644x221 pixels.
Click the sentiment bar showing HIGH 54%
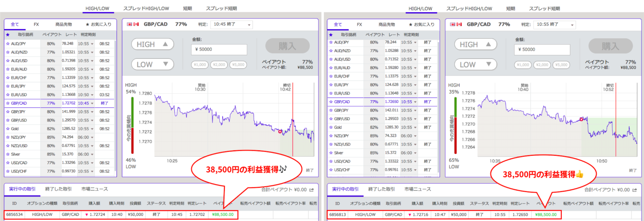click(x=132, y=125)
